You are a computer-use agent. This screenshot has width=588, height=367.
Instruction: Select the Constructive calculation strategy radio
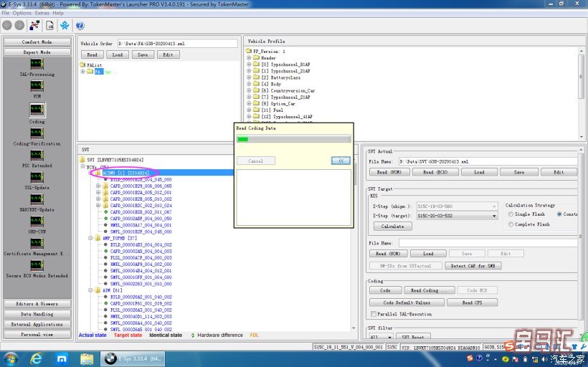[559, 214]
